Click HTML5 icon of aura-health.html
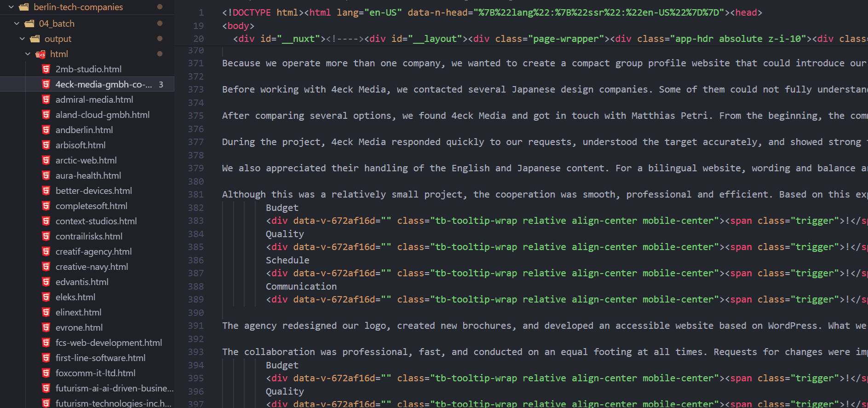The height and width of the screenshot is (408, 868). point(46,175)
